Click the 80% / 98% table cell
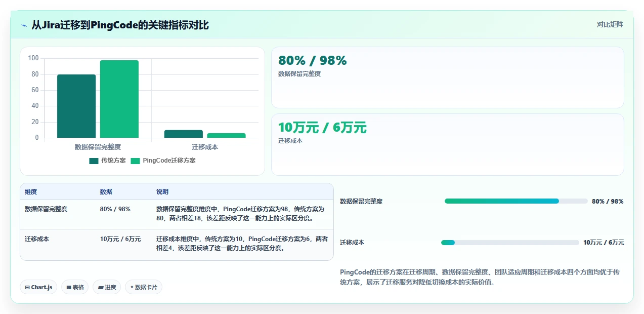 pos(115,209)
